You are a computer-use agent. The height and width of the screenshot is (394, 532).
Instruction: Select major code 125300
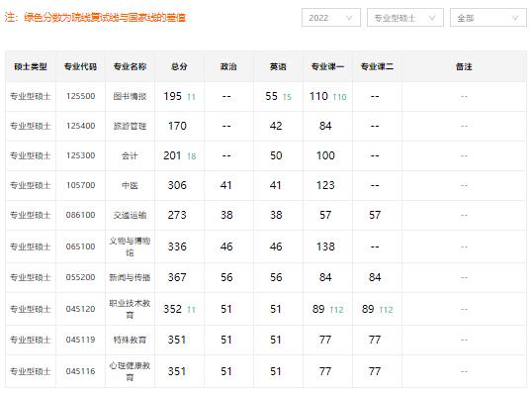tap(80, 155)
